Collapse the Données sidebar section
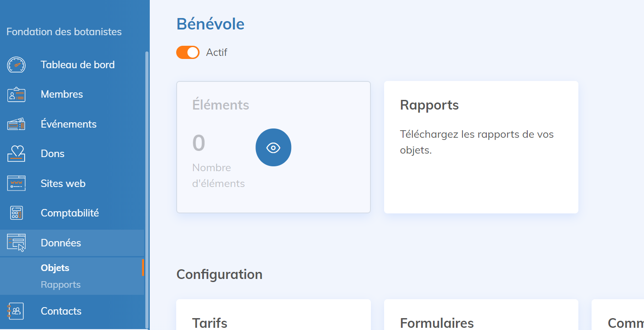Screen dimensions: 644x330 [x=61, y=243]
